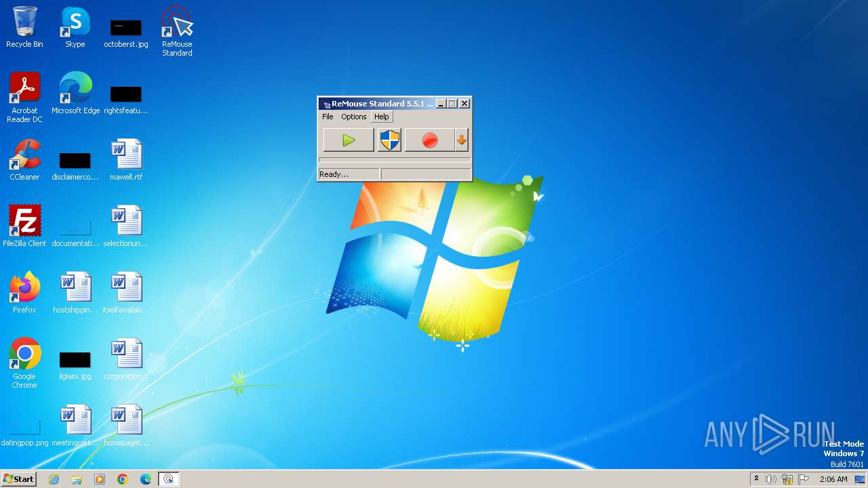The height and width of the screenshot is (488, 868).
Task: Select the rightsfeatu... desktop file
Action: (x=126, y=99)
